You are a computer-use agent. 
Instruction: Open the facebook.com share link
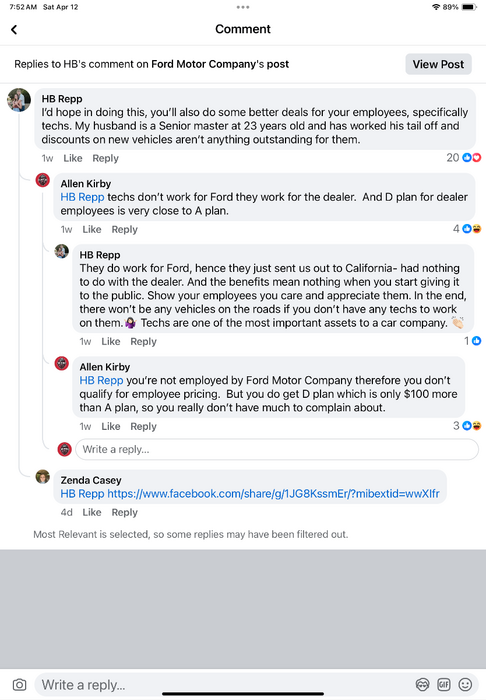274,494
